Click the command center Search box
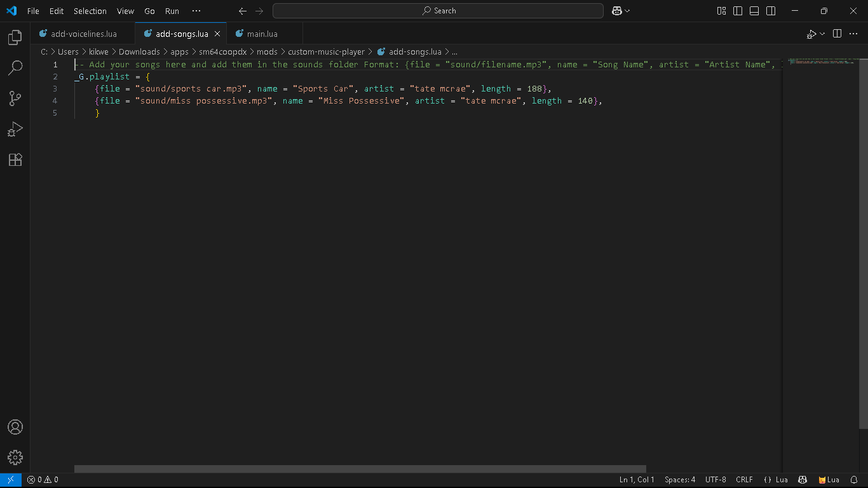The height and width of the screenshot is (488, 868). pyautogui.click(x=438, y=11)
